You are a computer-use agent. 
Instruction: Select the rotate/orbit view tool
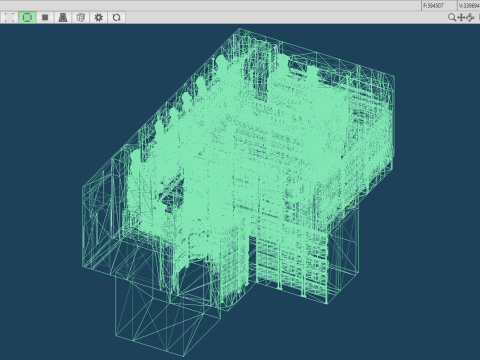[470, 17]
